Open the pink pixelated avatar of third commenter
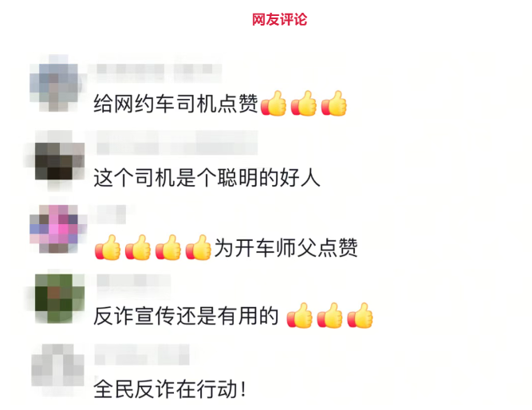The width and height of the screenshot is (532, 410). point(57,229)
